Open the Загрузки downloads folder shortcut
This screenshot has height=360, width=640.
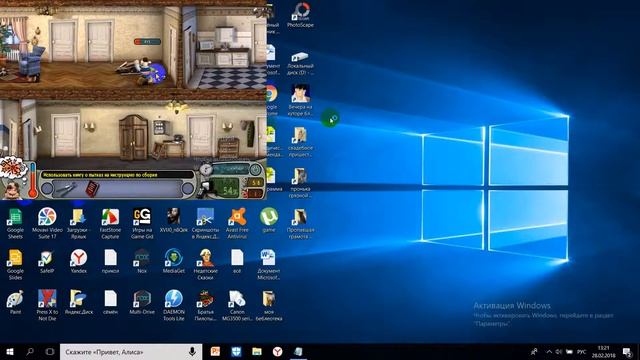pyautogui.click(x=78, y=223)
